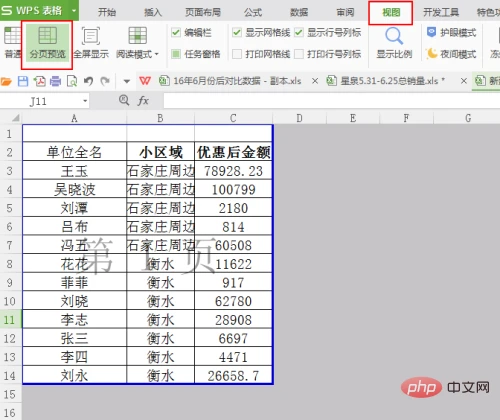The width and height of the screenshot is (500, 420).
Task: Close the 16年6月份后对比数据 - 副本.xls tab
Action: 315,81
